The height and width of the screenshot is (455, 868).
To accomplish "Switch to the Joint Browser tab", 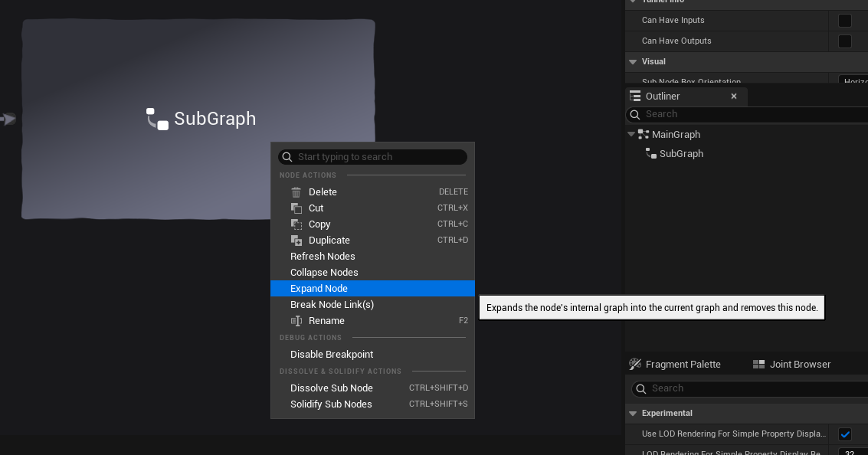I will point(792,365).
